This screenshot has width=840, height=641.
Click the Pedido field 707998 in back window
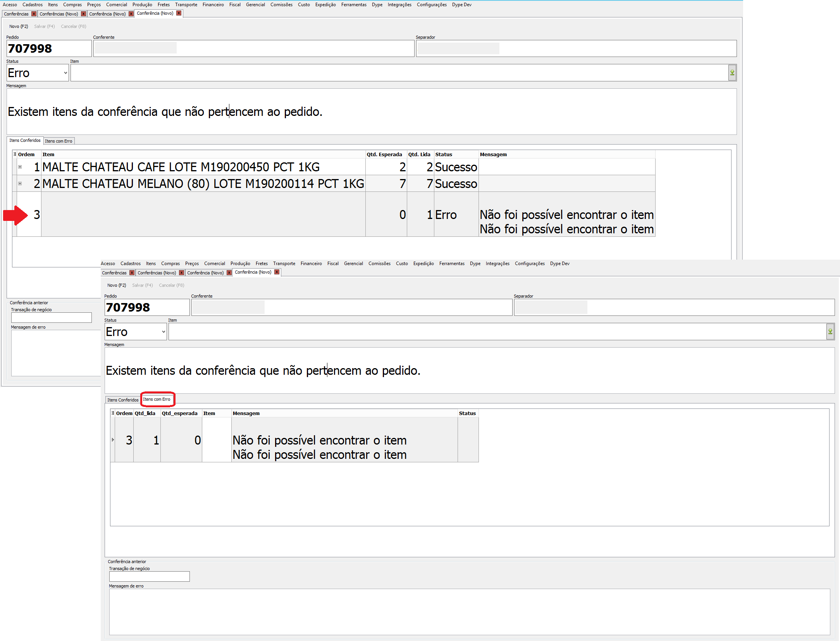(49, 48)
